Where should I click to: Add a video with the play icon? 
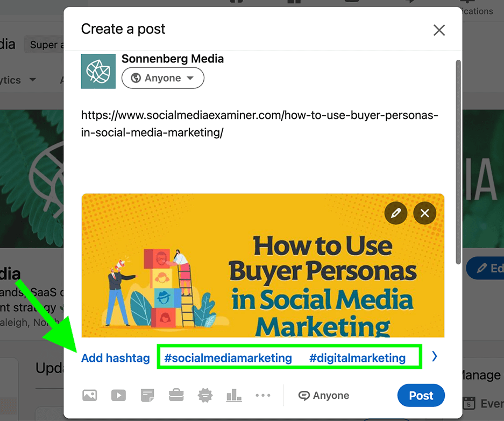(118, 395)
